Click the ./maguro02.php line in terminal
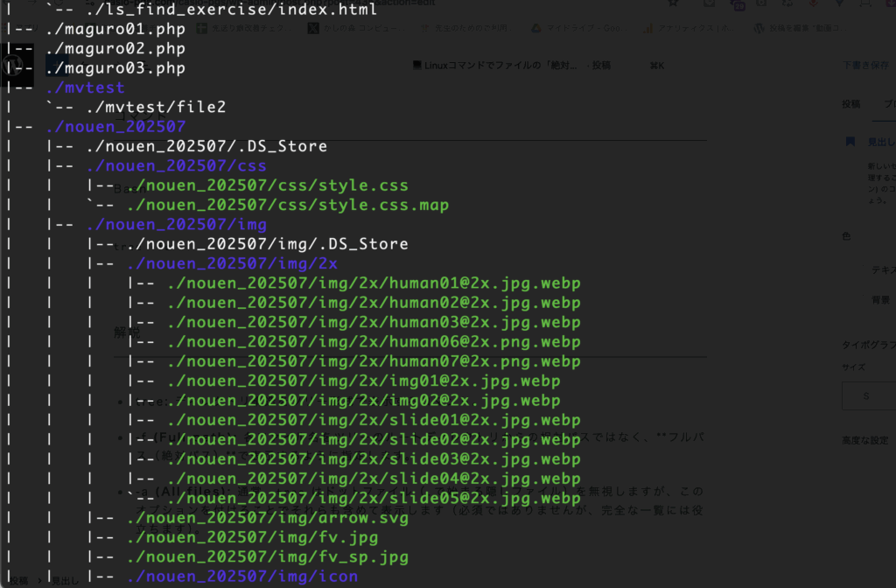Image resolution: width=896 pixels, height=588 pixels. 115,49
